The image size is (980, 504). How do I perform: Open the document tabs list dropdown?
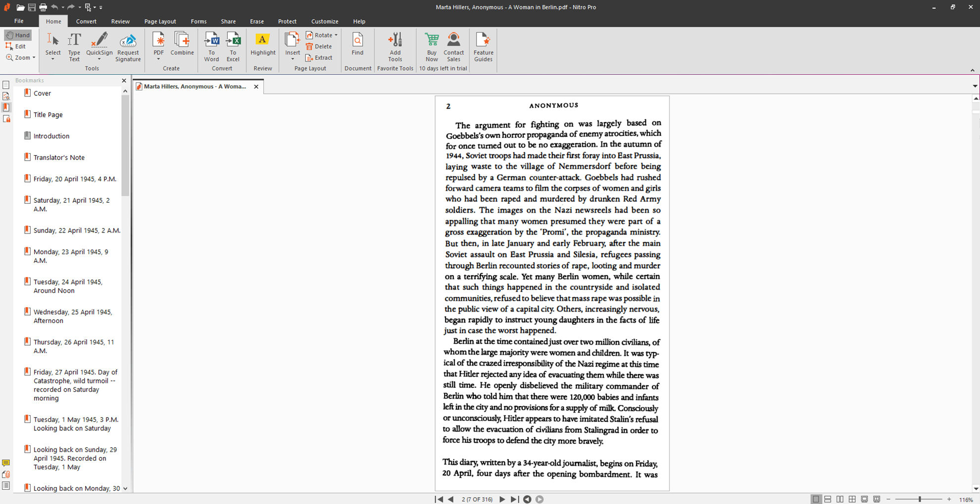975,86
